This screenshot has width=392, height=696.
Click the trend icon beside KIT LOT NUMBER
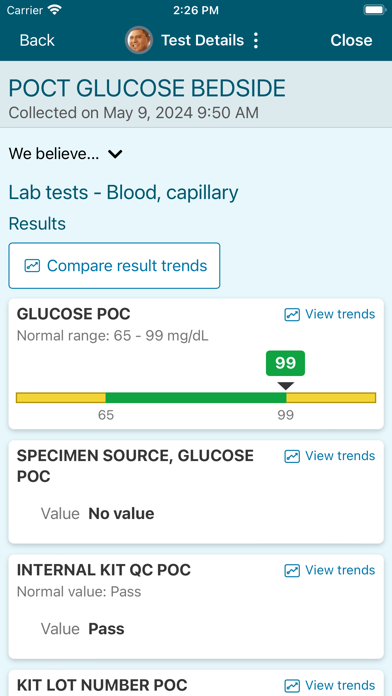click(x=292, y=685)
